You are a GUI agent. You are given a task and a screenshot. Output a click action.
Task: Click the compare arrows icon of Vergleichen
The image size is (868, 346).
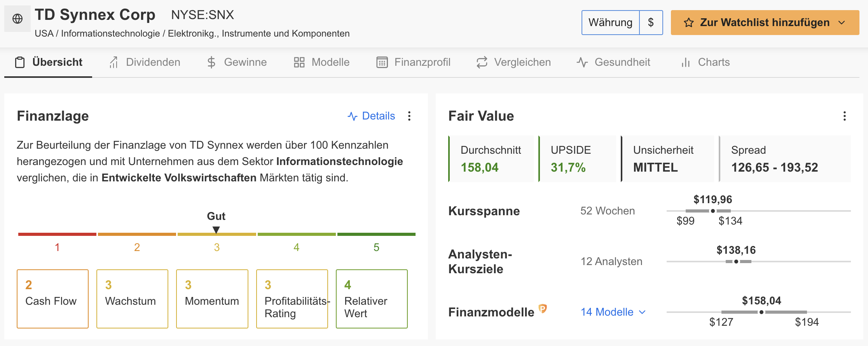coord(482,62)
